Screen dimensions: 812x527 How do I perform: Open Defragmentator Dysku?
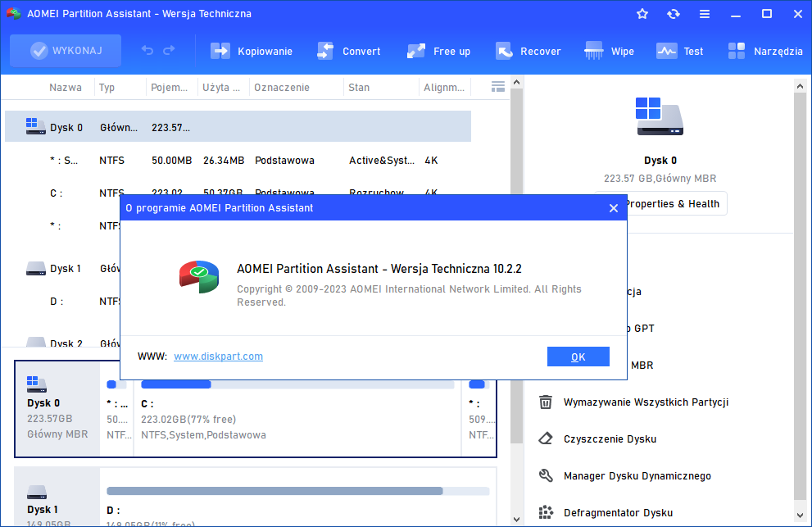point(619,512)
